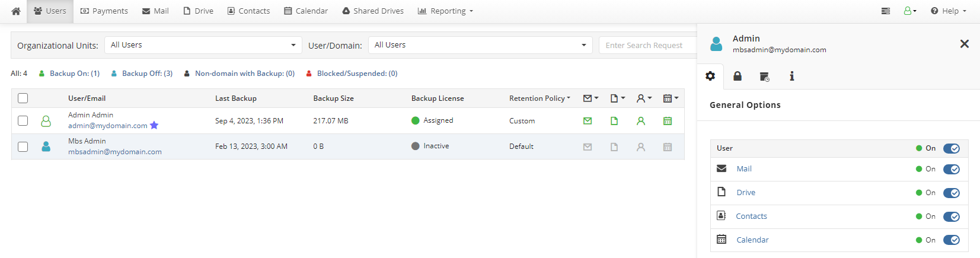Click the Home icon in navigation bar
Screen dimensions: 980x258
tap(16, 11)
